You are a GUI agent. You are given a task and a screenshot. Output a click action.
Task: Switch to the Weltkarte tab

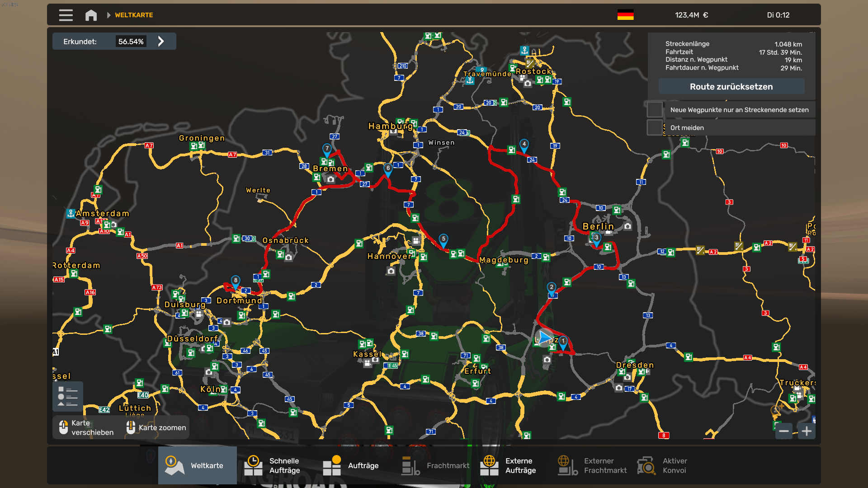pyautogui.click(x=198, y=465)
